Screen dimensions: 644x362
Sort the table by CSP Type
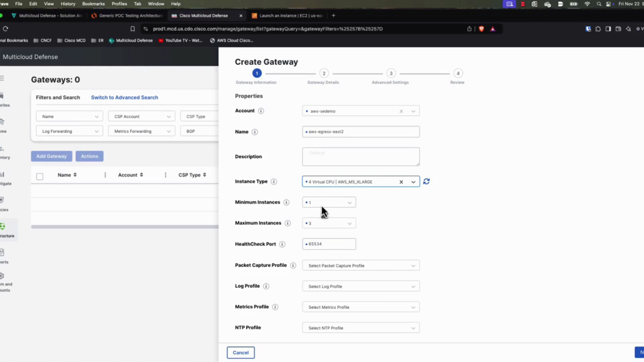(205, 175)
